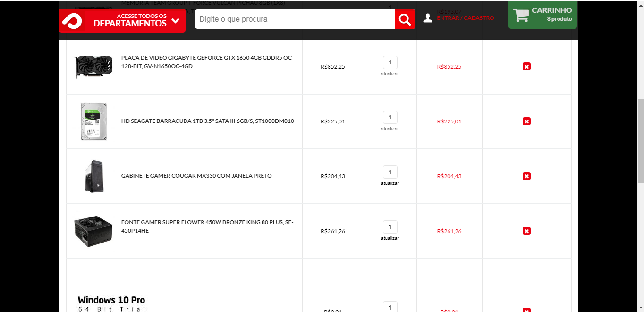This screenshot has height=312, width=644.
Task: Click the quantity field of Super Flower PSU
Action: click(x=390, y=227)
